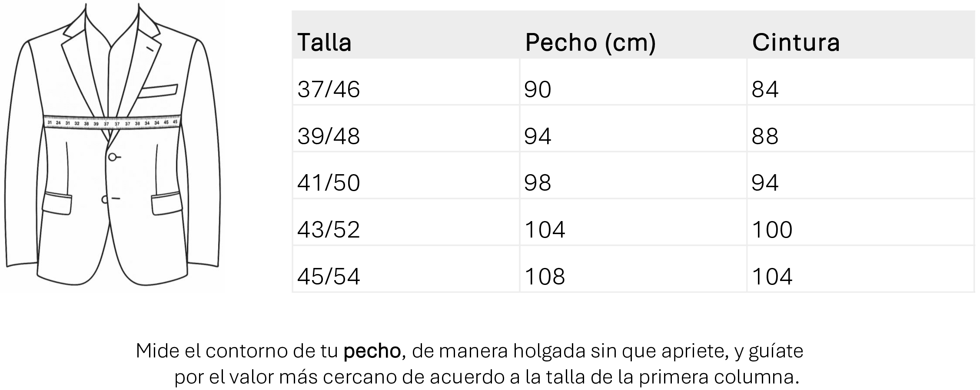Viewport: 980px width, 390px height.
Task: Click the measuring tape across the jacket
Action: pos(112,123)
